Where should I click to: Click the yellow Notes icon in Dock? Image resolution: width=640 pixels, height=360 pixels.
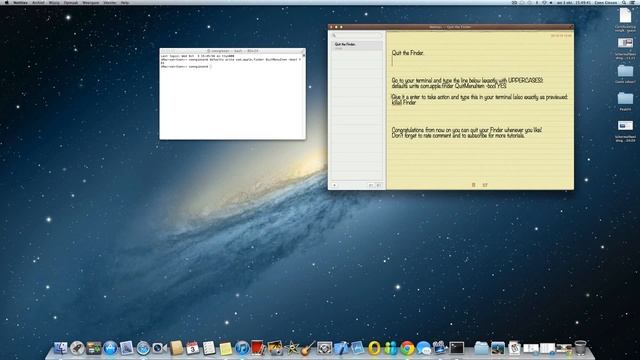tap(226, 348)
